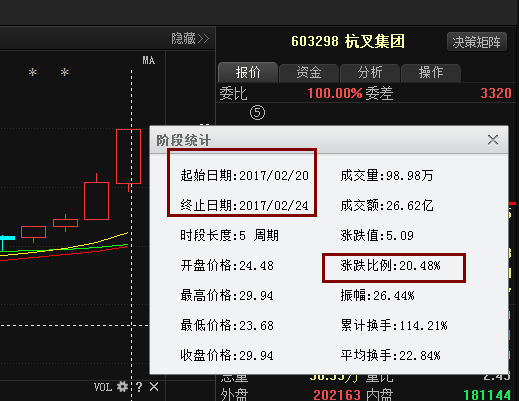Open the 操作 tab
The image size is (519, 401).
tap(431, 73)
